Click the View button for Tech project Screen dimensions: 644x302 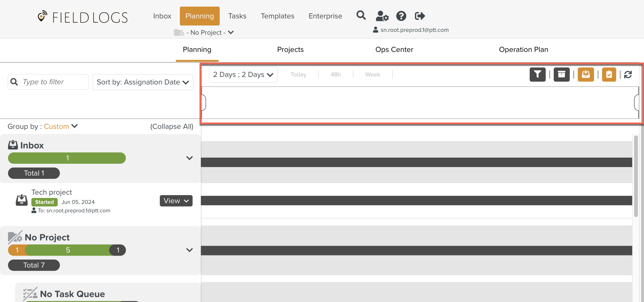pyautogui.click(x=176, y=201)
